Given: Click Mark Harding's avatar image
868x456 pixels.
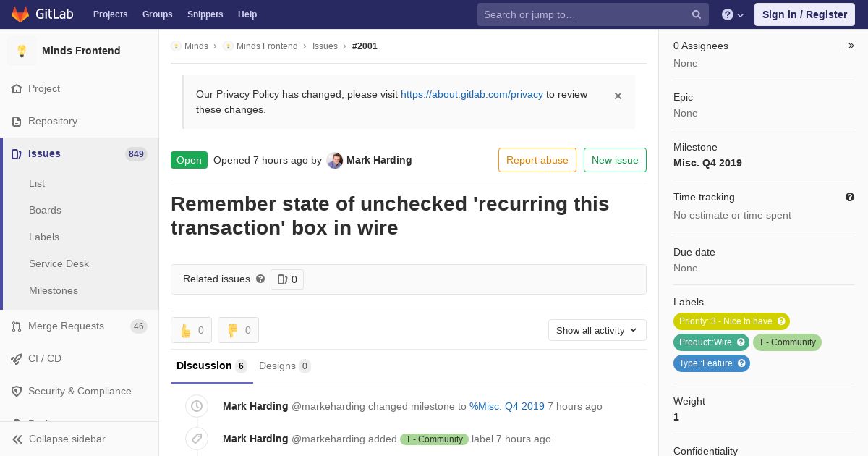Looking at the screenshot, I should coord(334,161).
